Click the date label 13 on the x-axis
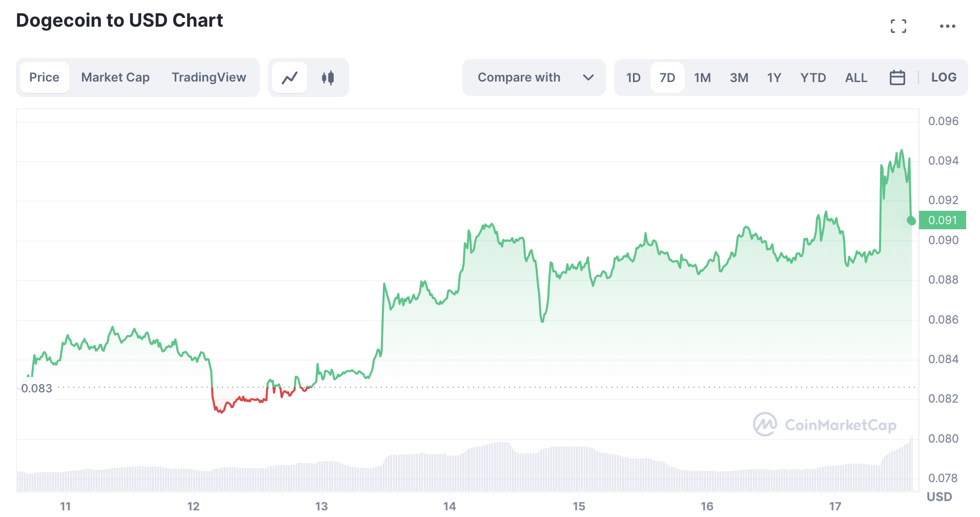The image size is (980, 517). (x=321, y=506)
